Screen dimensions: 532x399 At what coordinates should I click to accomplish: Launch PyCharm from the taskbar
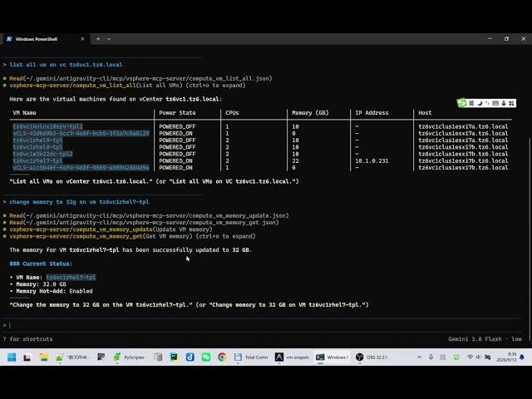[174, 357]
